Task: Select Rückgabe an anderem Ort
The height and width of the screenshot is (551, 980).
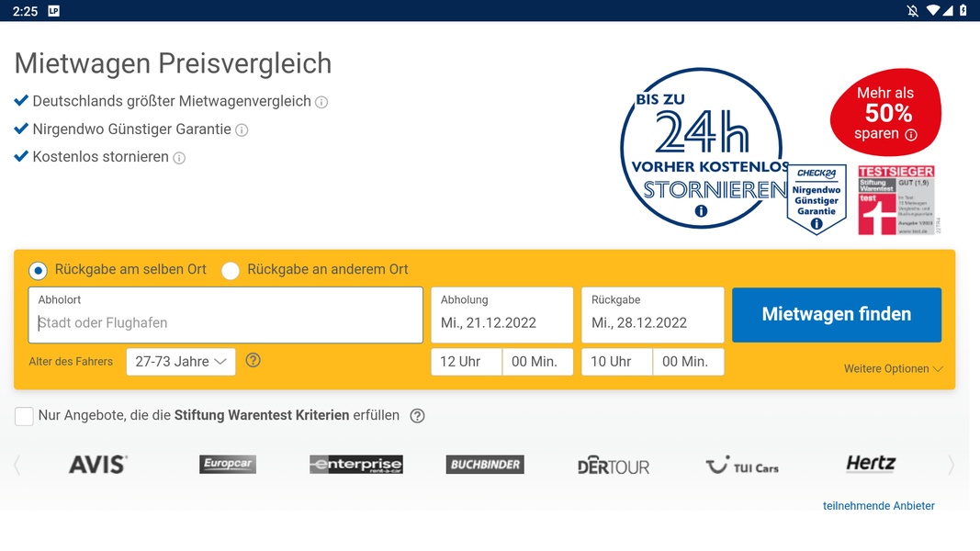Action: pos(230,271)
